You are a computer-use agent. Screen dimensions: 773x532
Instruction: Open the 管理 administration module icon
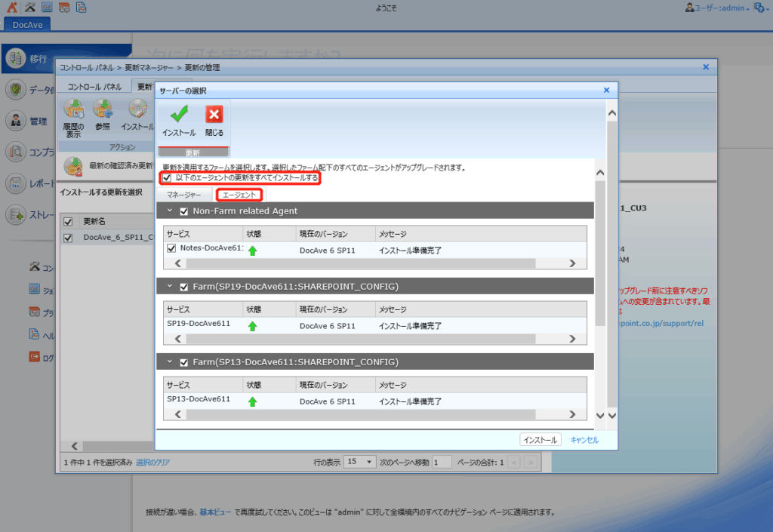tap(16, 121)
